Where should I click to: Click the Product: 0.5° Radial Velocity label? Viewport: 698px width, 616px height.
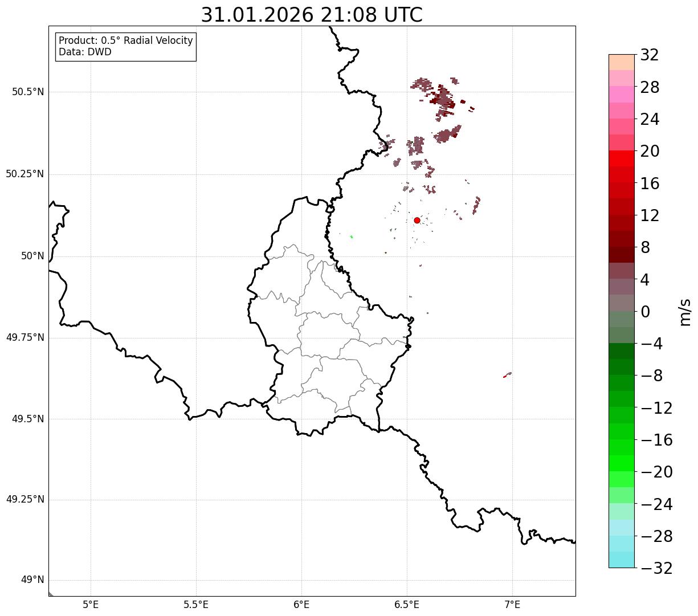pos(126,41)
